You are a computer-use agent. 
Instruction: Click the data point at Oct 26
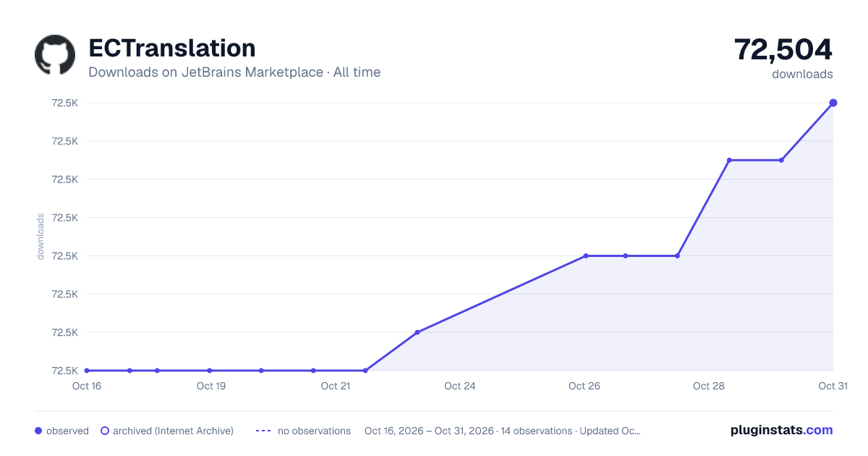click(x=586, y=256)
